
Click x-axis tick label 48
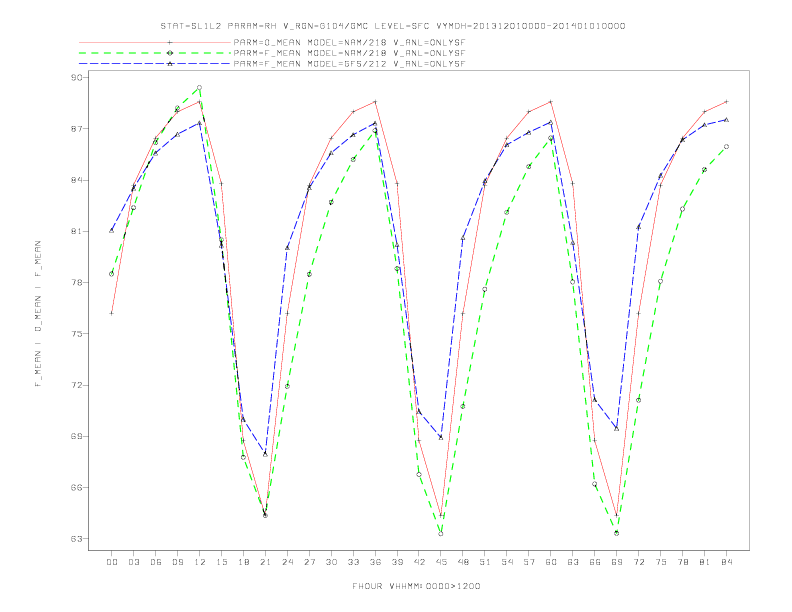pos(463,562)
